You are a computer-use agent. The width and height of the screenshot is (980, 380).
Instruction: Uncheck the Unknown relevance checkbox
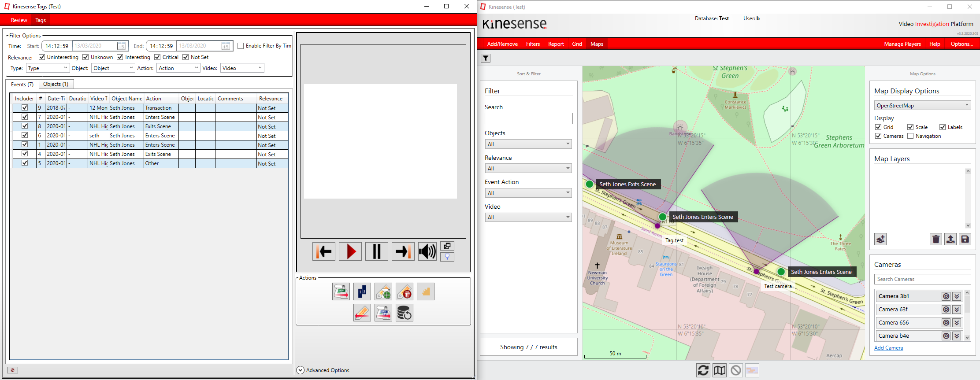tap(85, 57)
